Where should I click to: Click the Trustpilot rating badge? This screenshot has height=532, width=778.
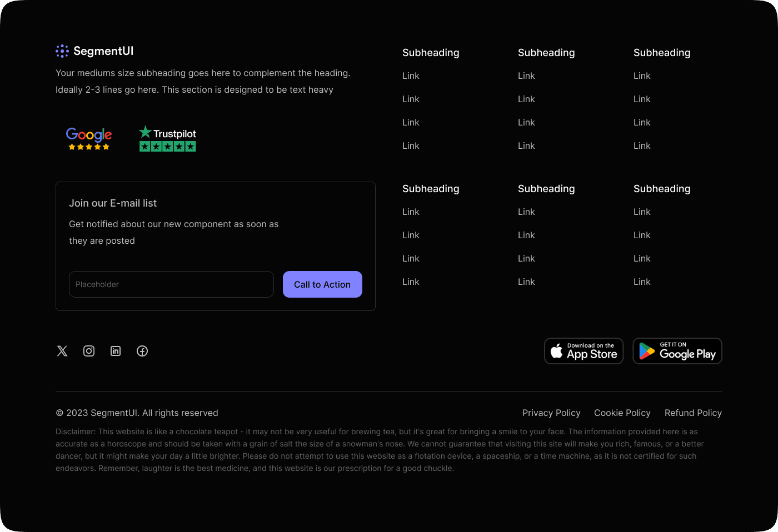[x=167, y=139]
